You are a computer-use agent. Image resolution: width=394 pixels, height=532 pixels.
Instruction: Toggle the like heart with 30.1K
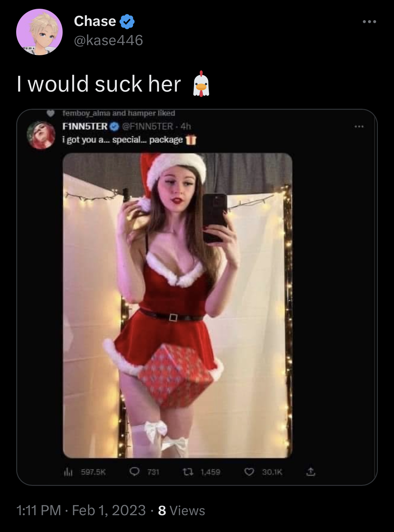[249, 472]
